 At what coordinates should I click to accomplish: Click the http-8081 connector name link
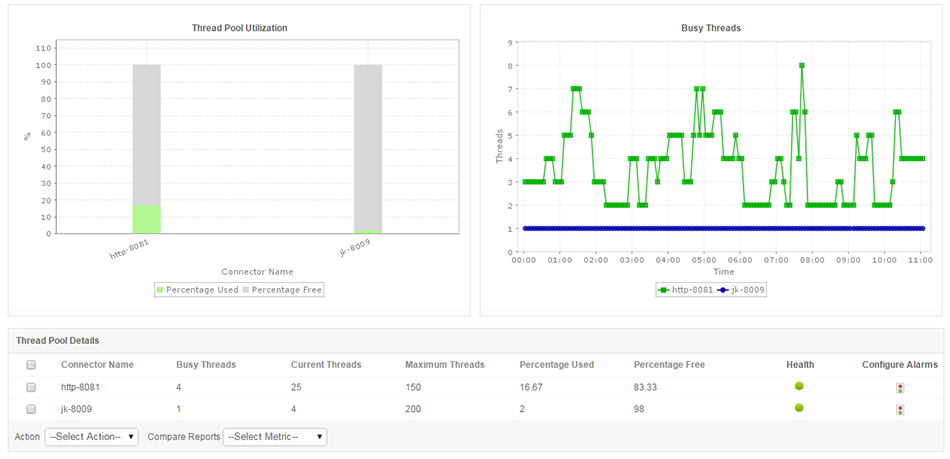pos(80,387)
